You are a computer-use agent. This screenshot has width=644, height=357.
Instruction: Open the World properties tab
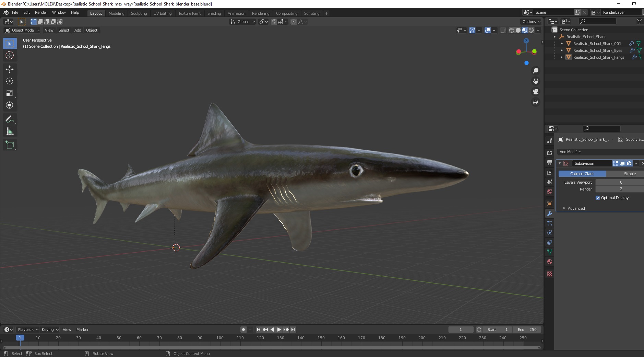[x=550, y=192]
